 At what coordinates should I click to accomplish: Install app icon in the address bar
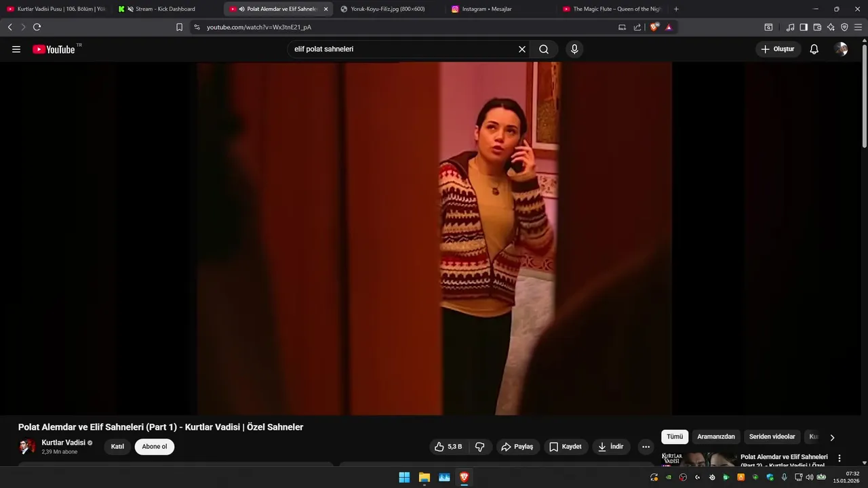tap(622, 27)
